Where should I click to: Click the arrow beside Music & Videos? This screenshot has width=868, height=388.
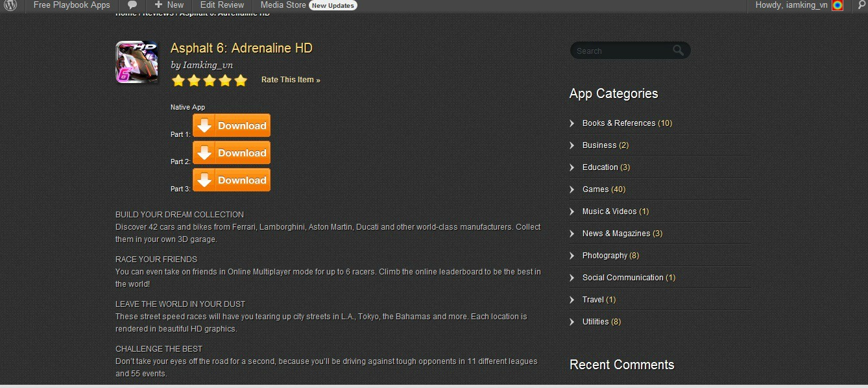pos(572,212)
